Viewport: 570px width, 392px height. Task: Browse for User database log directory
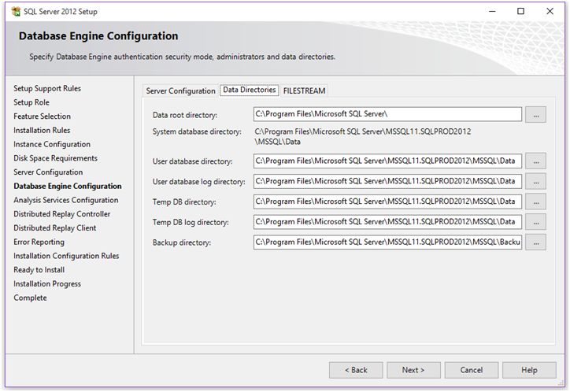coord(535,182)
